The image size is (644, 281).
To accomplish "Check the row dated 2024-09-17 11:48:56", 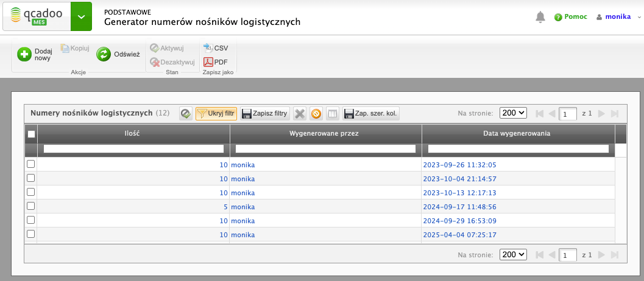I will point(31,206).
